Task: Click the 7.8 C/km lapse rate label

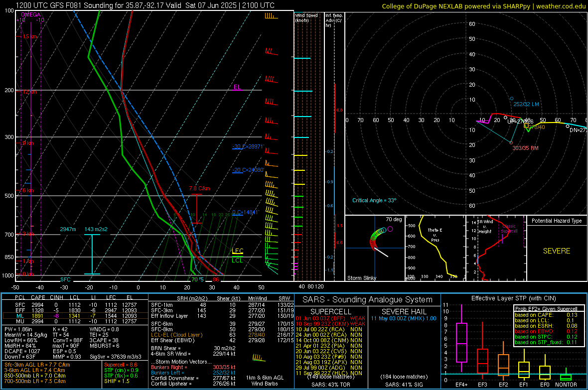Action: [x=199, y=189]
